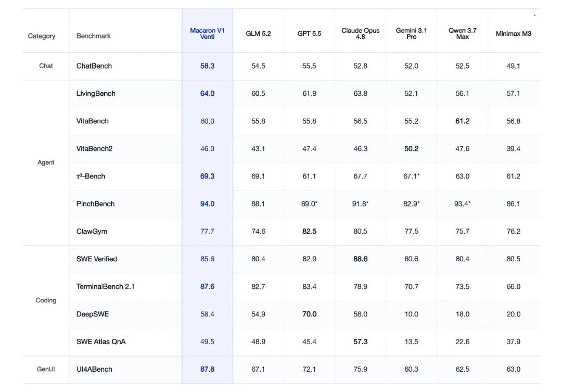Click the Macaron V1 Venti column header
The image size is (562, 392).
tap(207, 34)
